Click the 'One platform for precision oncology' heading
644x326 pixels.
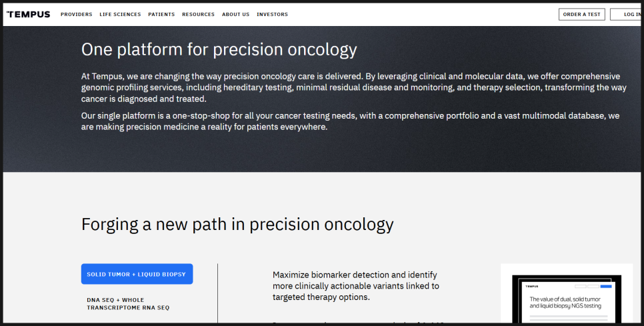click(x=219, y=49)
